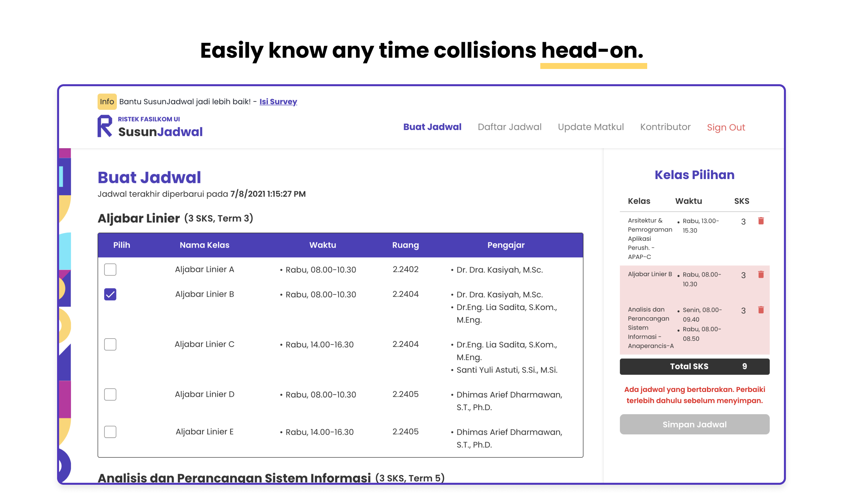The width and height of the screenshot is (843, 504).
Task: Delete Anaperancis-A class with trash icon
Action: [x=761, y=310]
